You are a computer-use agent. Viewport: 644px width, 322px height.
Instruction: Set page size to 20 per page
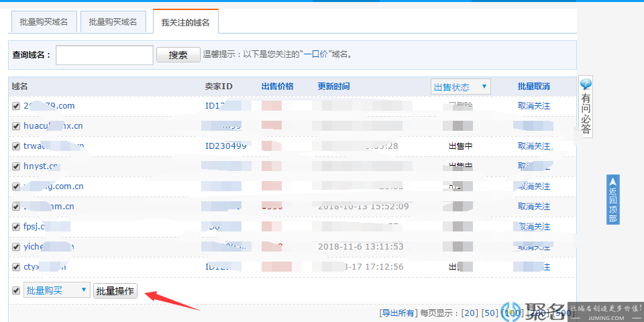(470, 313)
